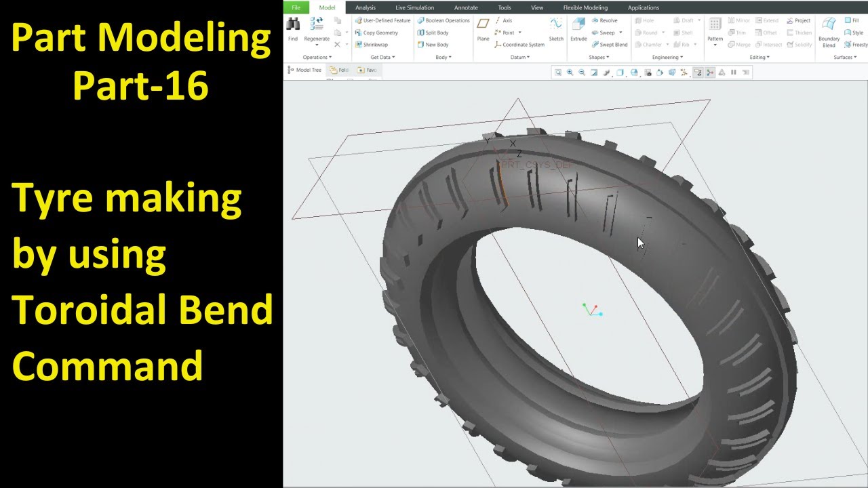
Task: Create a datum Plane
Action: pos(483,30)
